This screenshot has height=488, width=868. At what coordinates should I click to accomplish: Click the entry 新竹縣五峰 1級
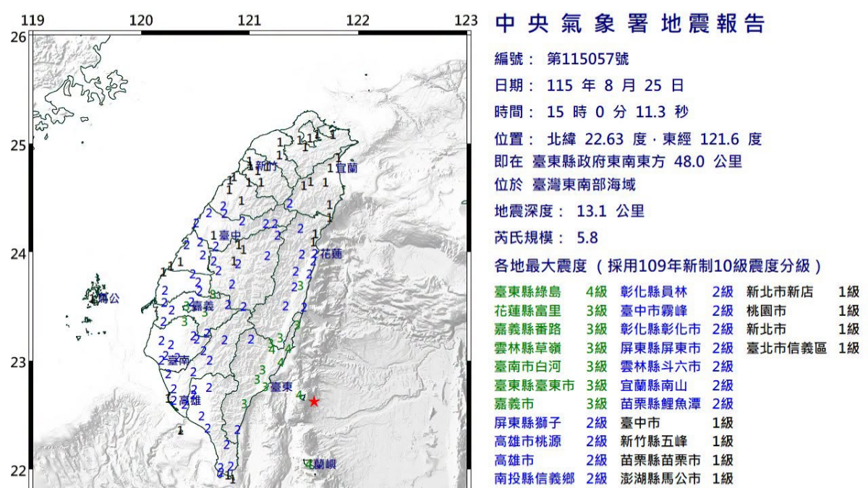[x=676, y=441]
